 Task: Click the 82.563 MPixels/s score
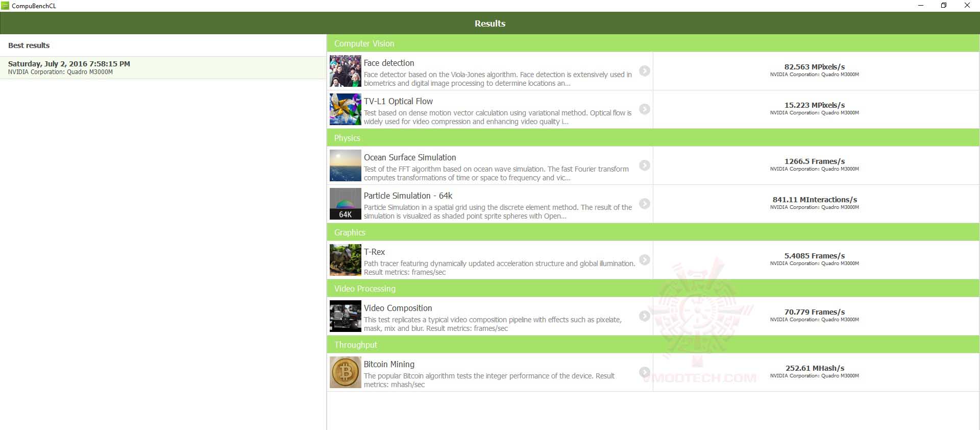pos(815,67)
